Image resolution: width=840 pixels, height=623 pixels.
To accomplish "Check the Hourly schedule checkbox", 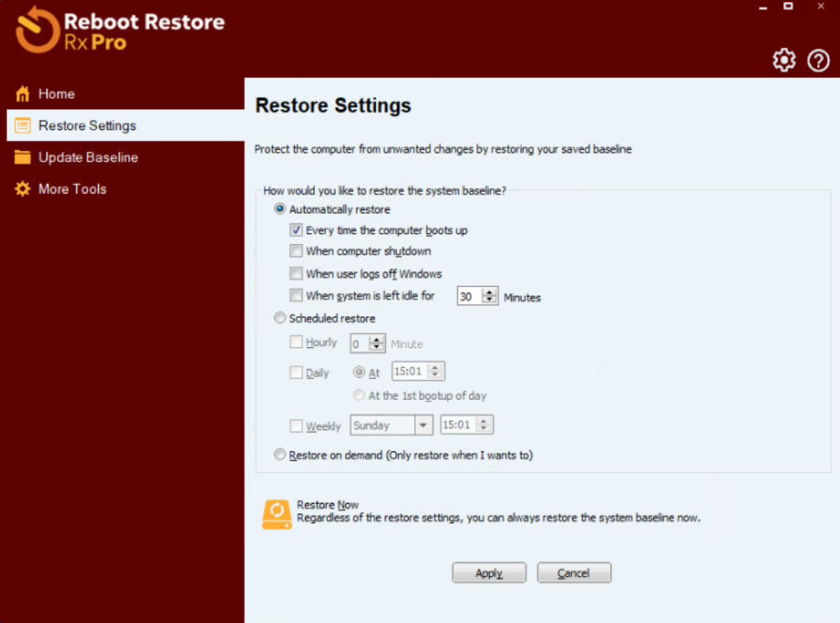I will pos(296,342).
